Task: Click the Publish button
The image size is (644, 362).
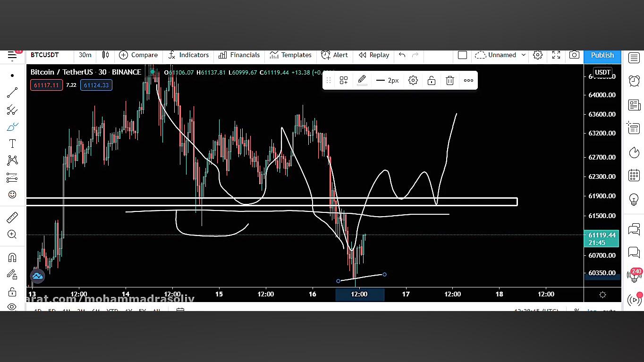Action: [602, 55]
